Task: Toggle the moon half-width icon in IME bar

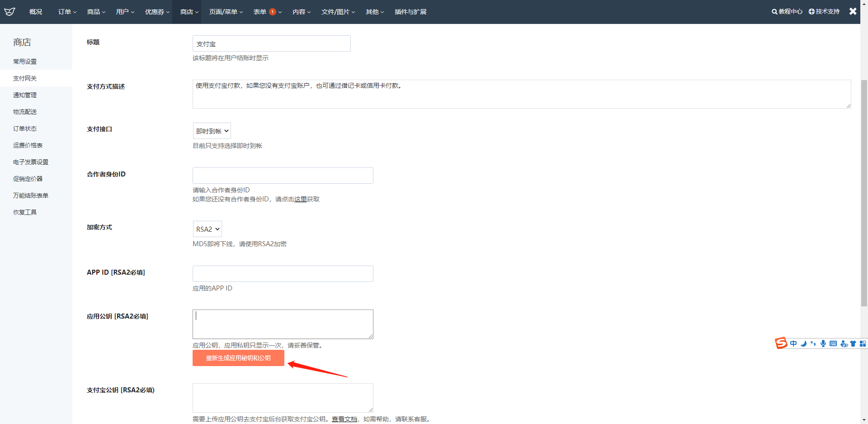Action: tap(803, 343)
